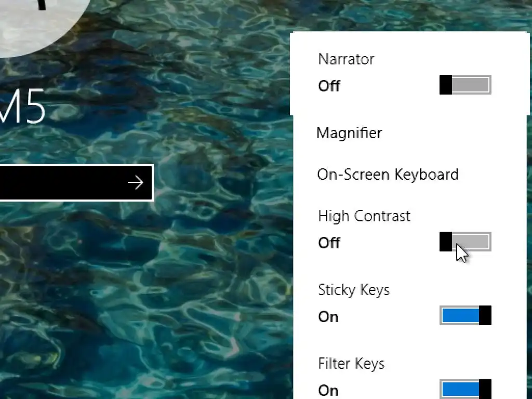Click the Sticky Keys label
532x399 pixels.
point(354,290)
